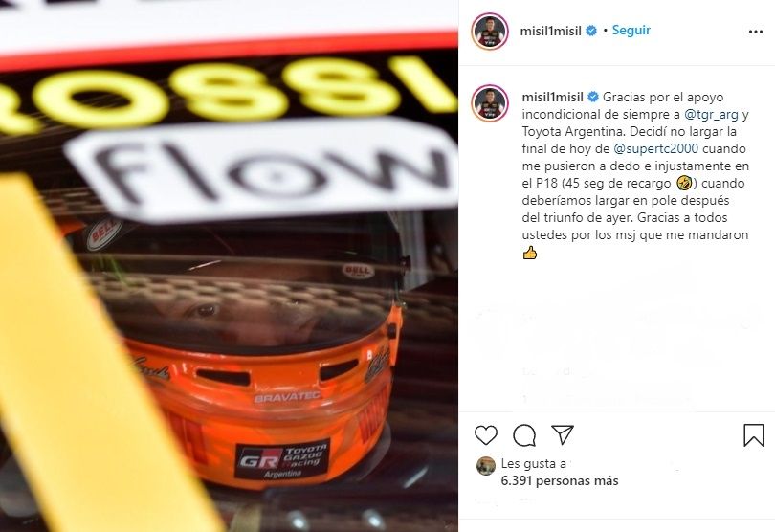The image size is (775, 532).
Task: Click the laughing emoji in the caption
Action: point(684,184)
